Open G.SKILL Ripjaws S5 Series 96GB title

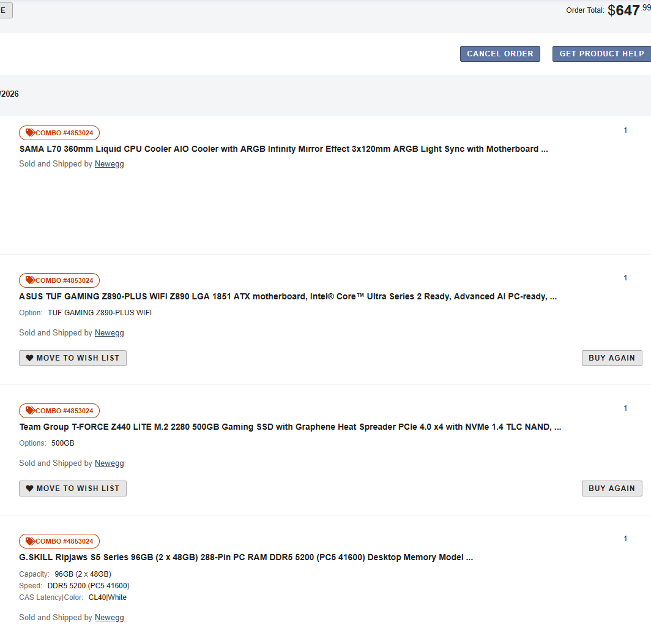246,557
